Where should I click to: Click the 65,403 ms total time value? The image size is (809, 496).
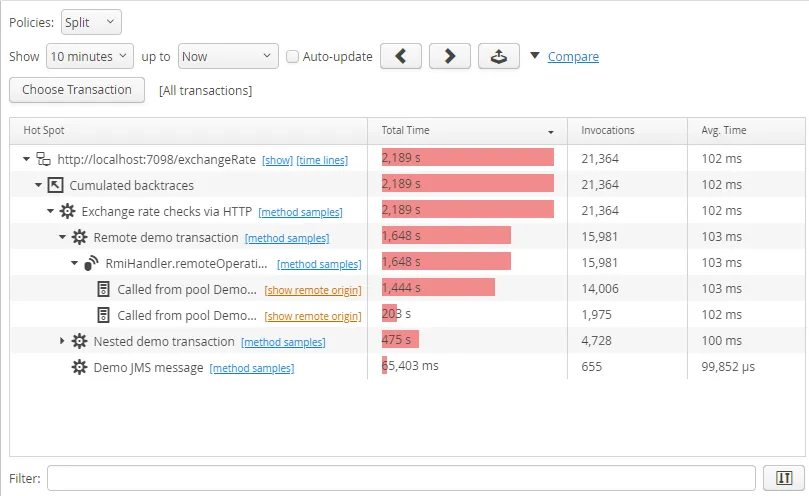[410, 365]
